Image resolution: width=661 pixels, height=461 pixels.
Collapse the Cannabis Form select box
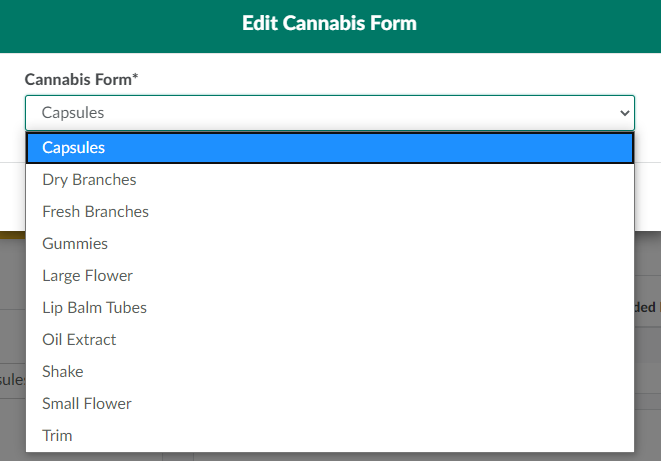tap(330, 113)
